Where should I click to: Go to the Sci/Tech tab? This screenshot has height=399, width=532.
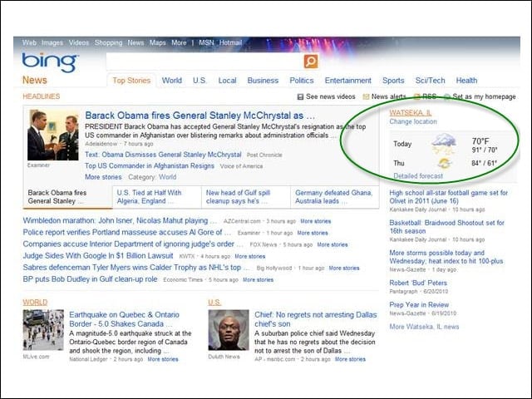(x=431, y=81)
